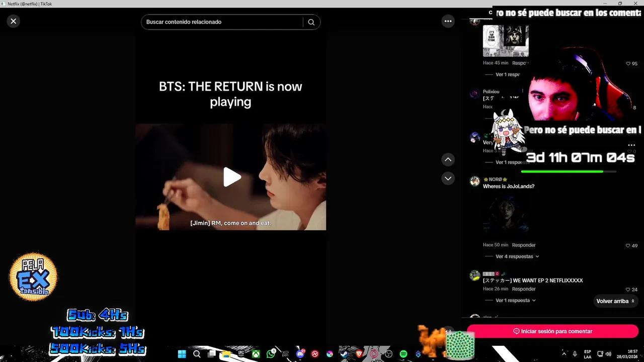This screenshot has height=362, width=644.
Task: Click 'Responder' under the JoJoLands comment
Action: coord(524,245)
